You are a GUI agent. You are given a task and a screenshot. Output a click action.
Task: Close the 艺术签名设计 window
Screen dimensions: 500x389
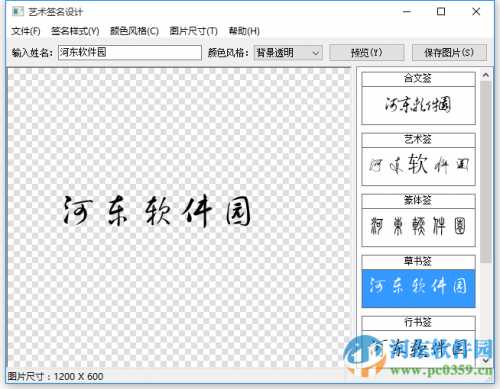[x=476, y=12]
